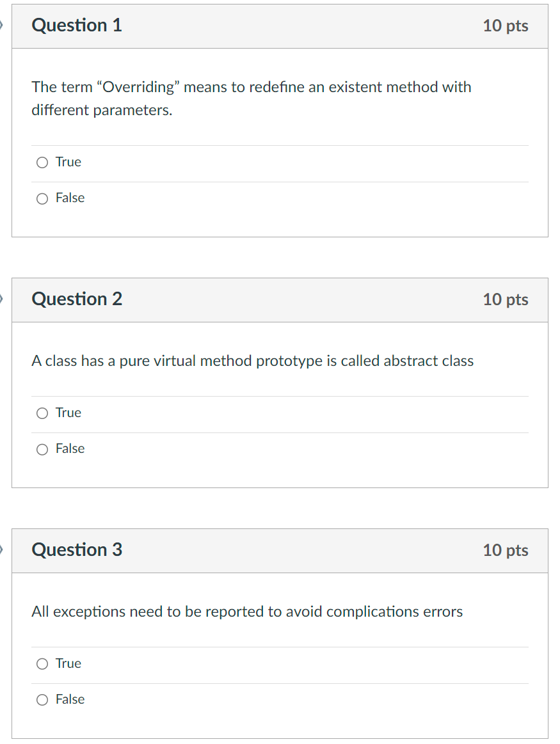Click the Question 3 header title
The height and width of the screenshot is (744, 560).
pos(77,550)
